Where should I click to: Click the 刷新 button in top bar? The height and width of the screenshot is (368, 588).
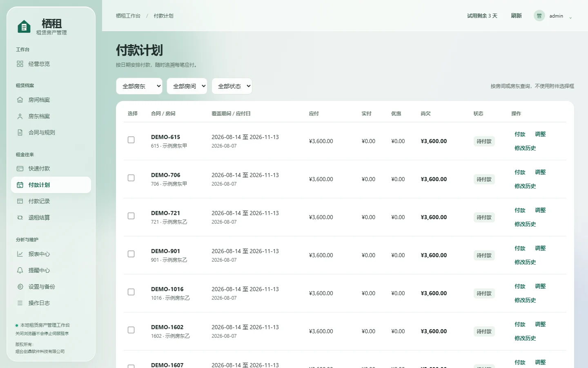click(x=516, y=16)
